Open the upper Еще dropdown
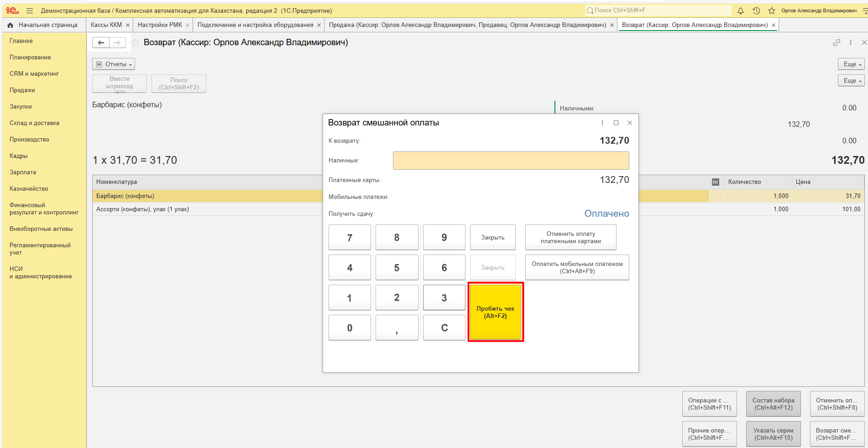The height and width of the screenshot is (448, 868). point(851,64)
